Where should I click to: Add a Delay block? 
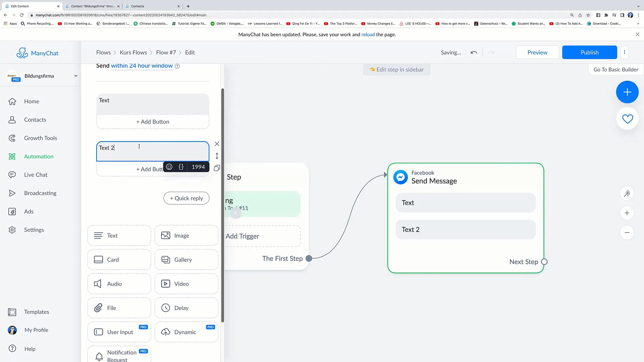186,308
